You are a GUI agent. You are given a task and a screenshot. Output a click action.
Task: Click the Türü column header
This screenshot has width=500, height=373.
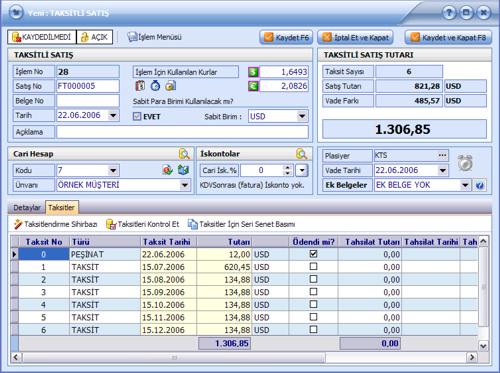pos(105,242)
